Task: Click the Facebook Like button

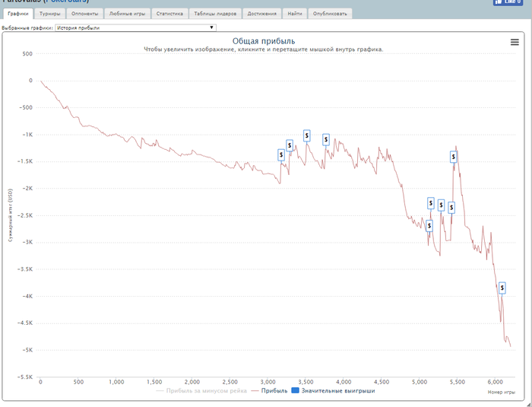Action: 508,2
